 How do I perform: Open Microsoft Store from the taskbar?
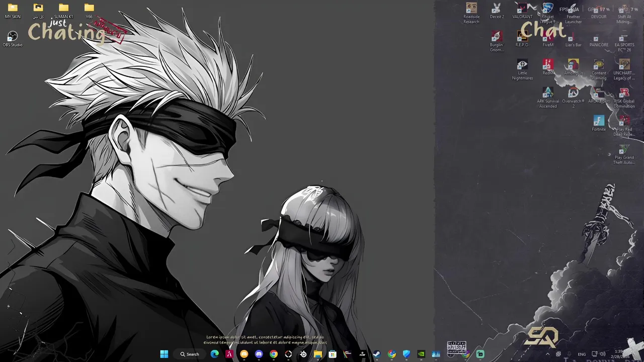(332, 354)
